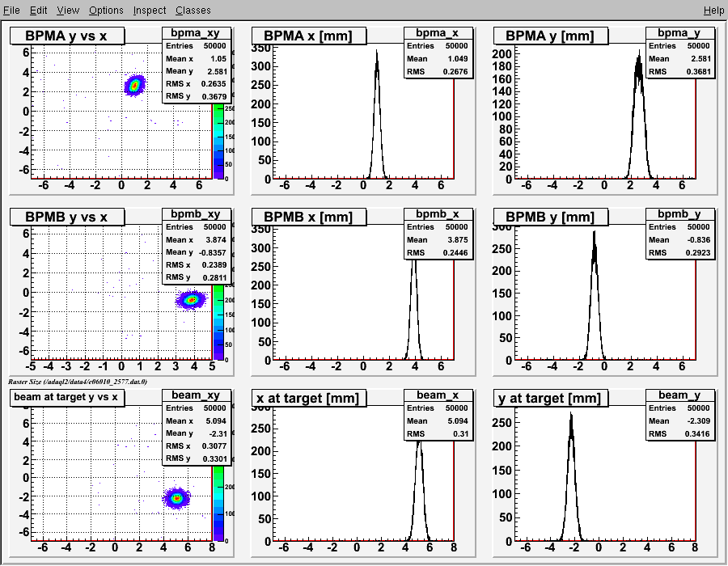Viewport: 728px width, 566px height.
Task: Select the 'BPMA x [mm]' plot title
Action: point(309,36)
